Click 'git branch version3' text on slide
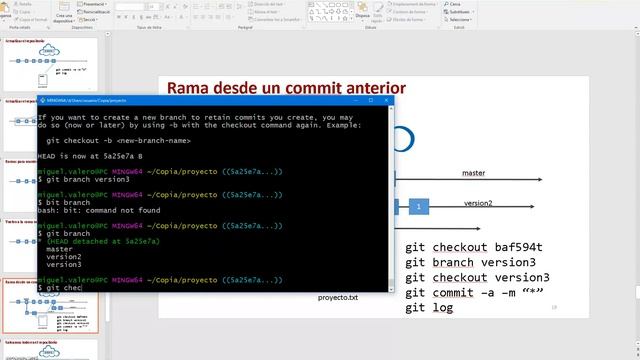Viewport: 640px width, 360px height. pyautogui.click(x=470, y=262)
